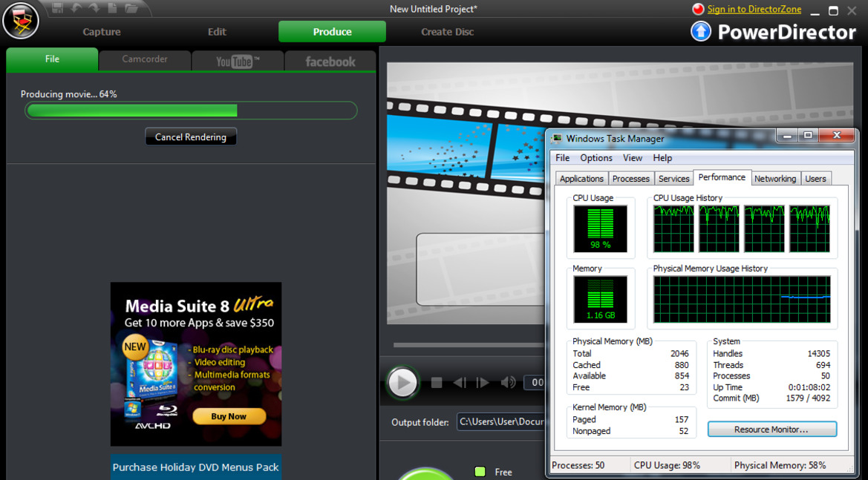This screenshot has width=868, height=480.
Task: Switch to the Processes tab in Task Manager
Action: click(x=631, y=179)
